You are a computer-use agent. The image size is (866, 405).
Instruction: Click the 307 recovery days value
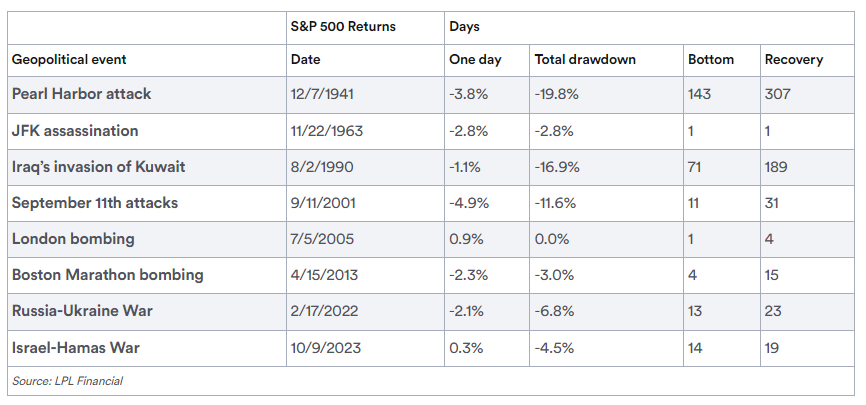click(777, 94)
